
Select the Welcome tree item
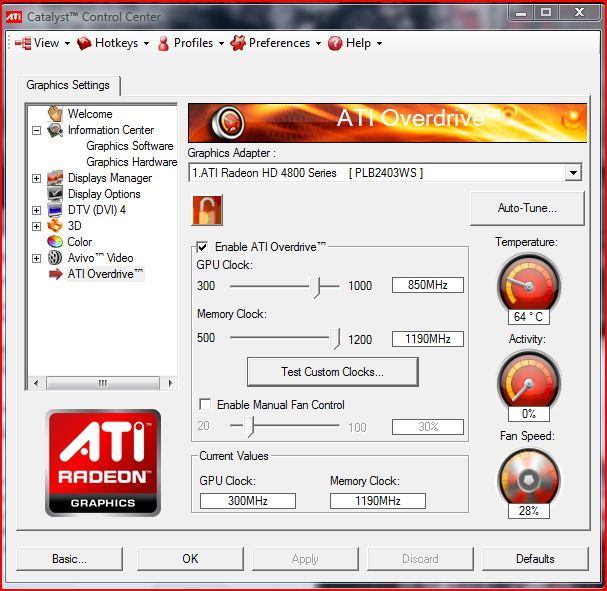point(90,114)
